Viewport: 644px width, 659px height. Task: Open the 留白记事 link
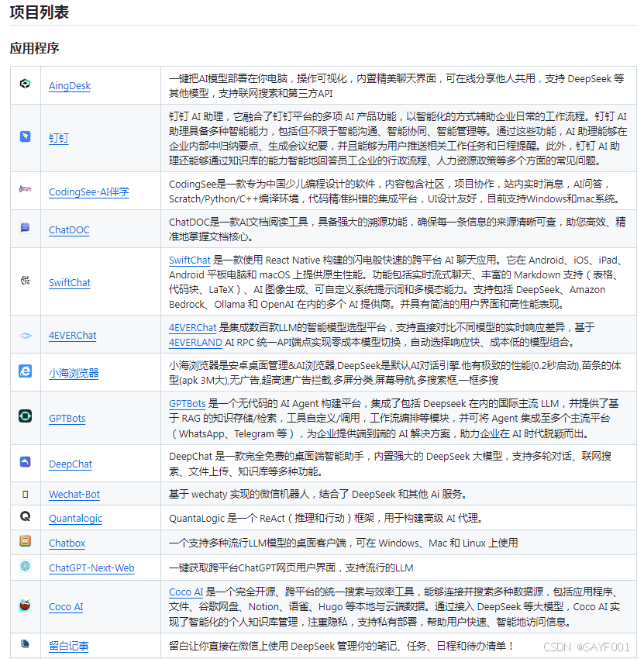pyautogui.click(x=69, y=646)
